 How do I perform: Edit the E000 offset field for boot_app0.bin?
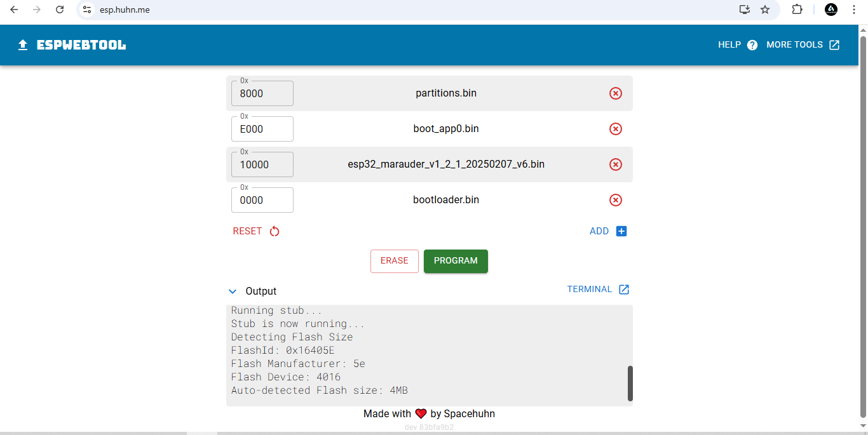click(262, 129)
